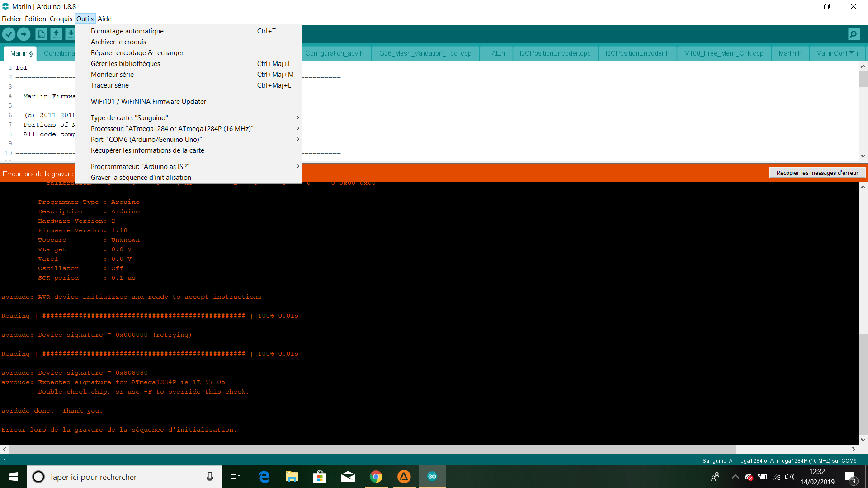Select Réparer encodage & recharger
Screen dimensions: 868x488
(x=188, y=53)
